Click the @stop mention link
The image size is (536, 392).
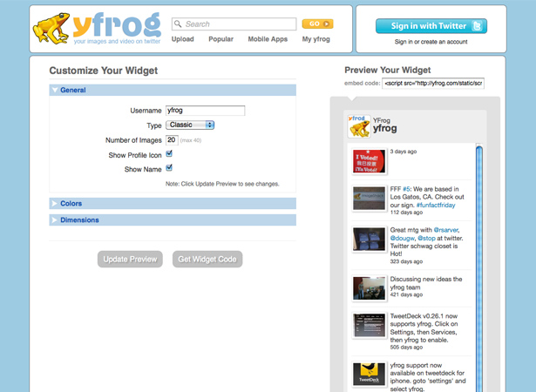click(426, 238)
